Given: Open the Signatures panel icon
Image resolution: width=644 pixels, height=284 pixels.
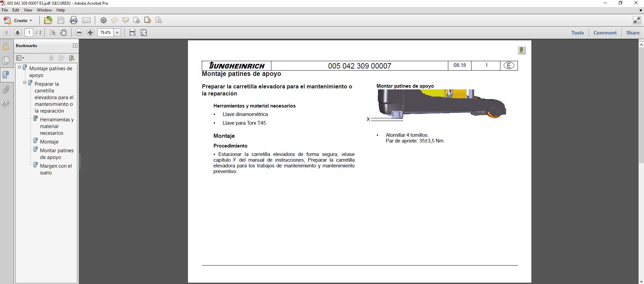Looking at the screenshot, I should (x=6, y=104).
